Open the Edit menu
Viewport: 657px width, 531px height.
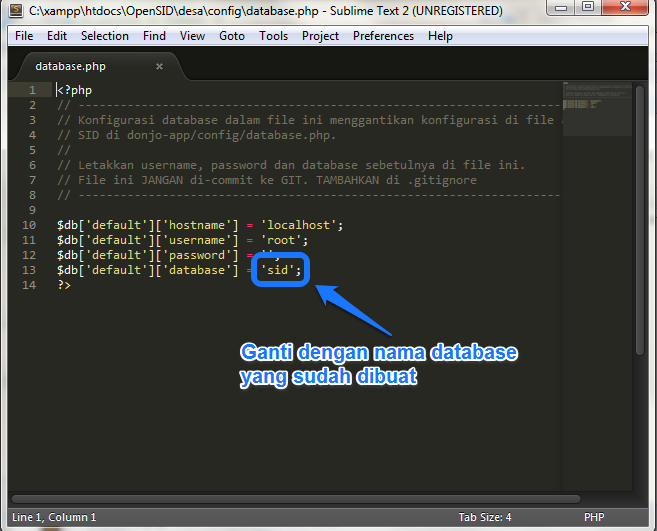point(57,36)
